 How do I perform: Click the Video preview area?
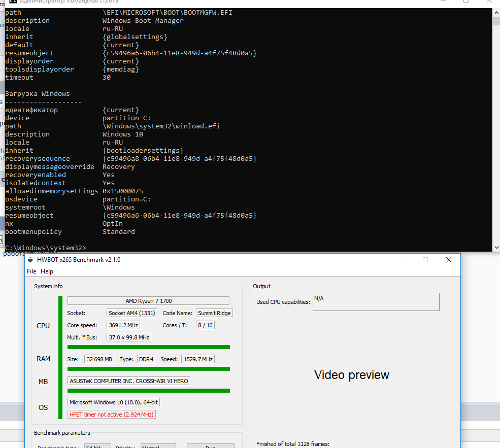(352, 375)
